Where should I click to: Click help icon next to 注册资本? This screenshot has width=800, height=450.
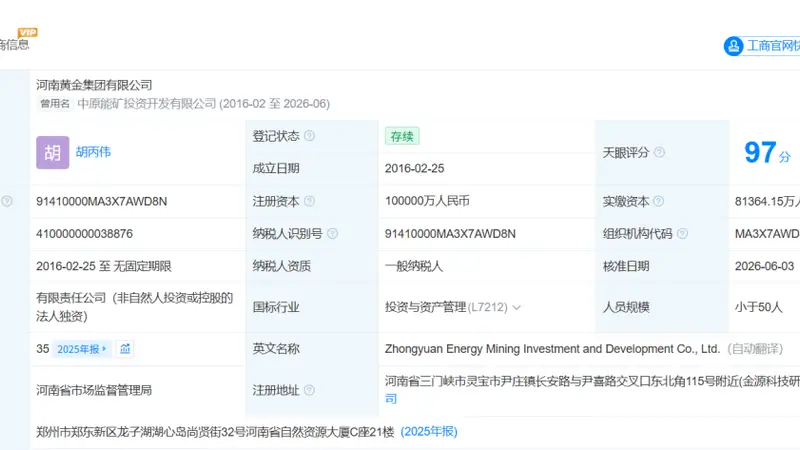pyautogui.click(x=309, y=201)
